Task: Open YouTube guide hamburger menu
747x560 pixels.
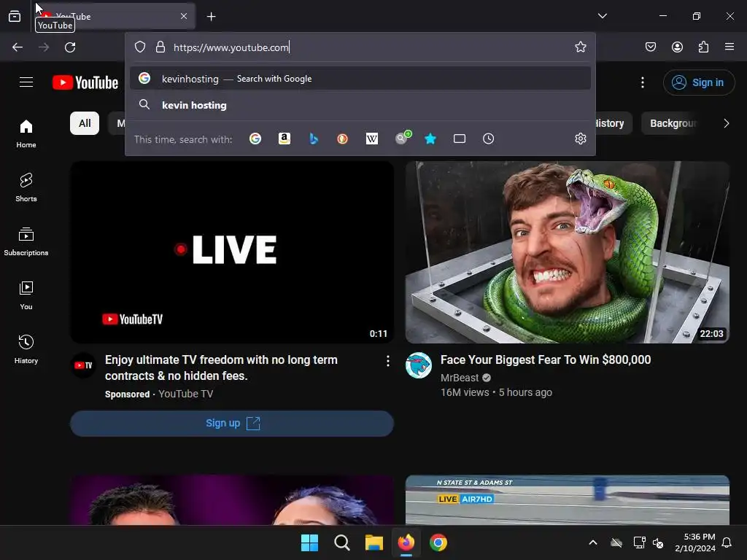Action: click(x=26, y=82)
